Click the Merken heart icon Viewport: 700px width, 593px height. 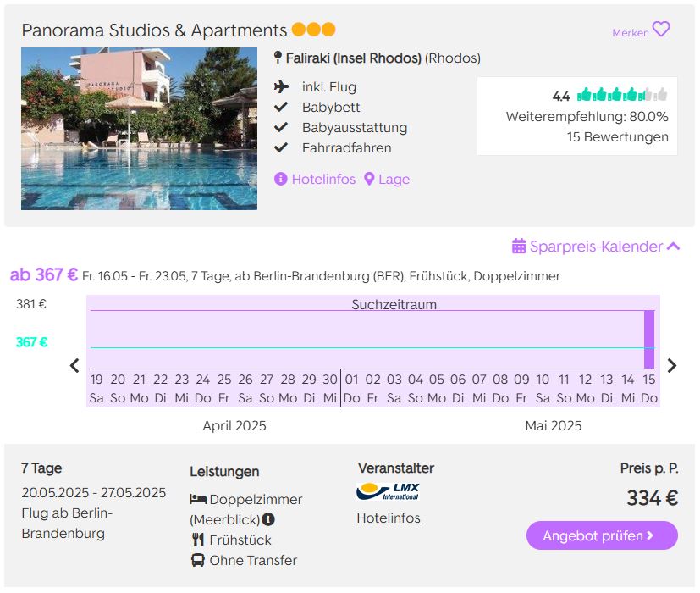click(x=661, y=30)
